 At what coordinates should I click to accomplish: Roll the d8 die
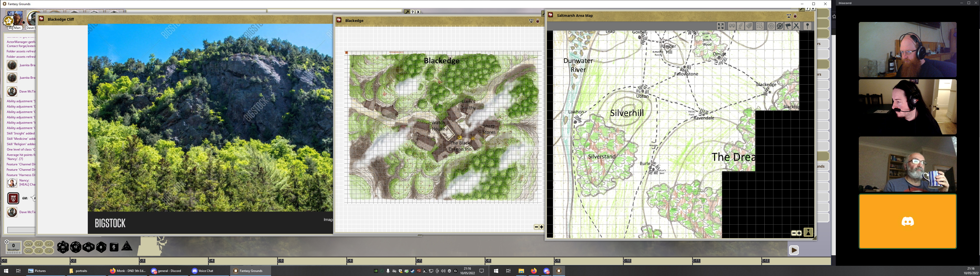[x=101, y=247]
